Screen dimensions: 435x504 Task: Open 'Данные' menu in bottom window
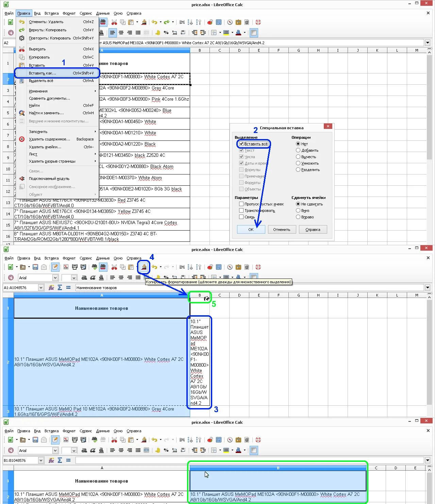[103, 431]
